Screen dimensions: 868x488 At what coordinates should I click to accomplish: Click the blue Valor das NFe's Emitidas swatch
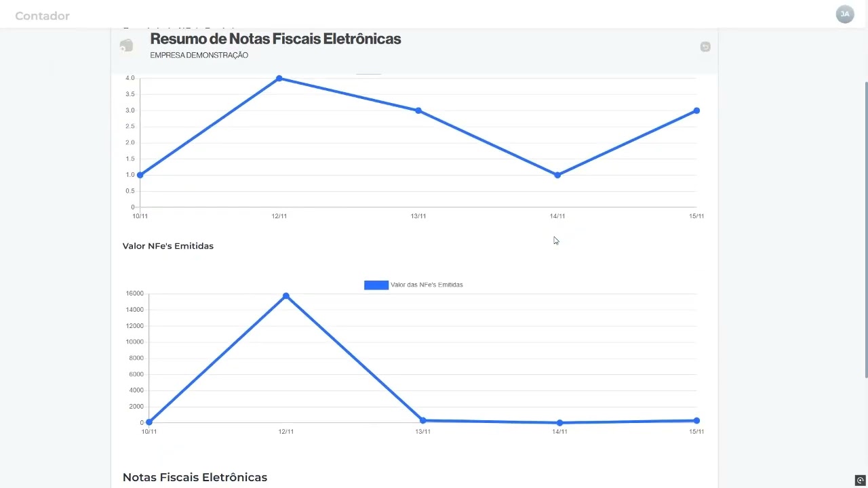[376, 285]
